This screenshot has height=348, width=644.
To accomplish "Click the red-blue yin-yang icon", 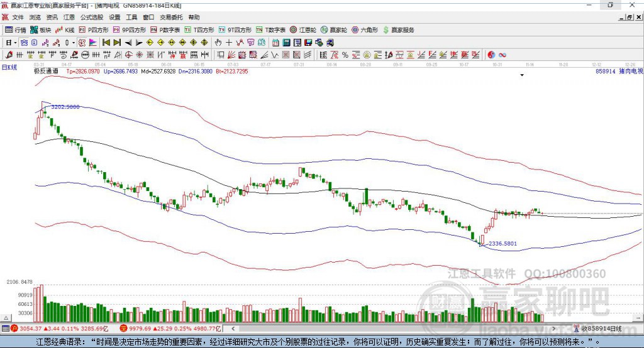I will [x=491, y=55].
